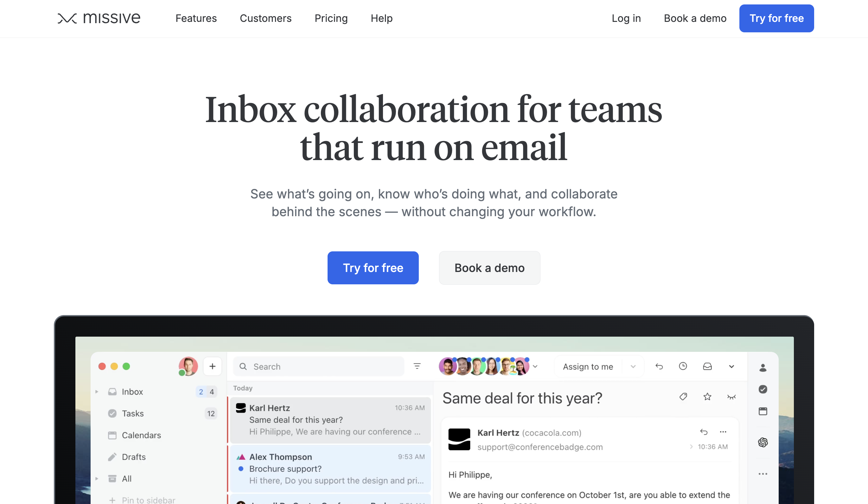Expand the assignee avatars chevron
Screen dimensions: 868x504
tap(535, 366)
